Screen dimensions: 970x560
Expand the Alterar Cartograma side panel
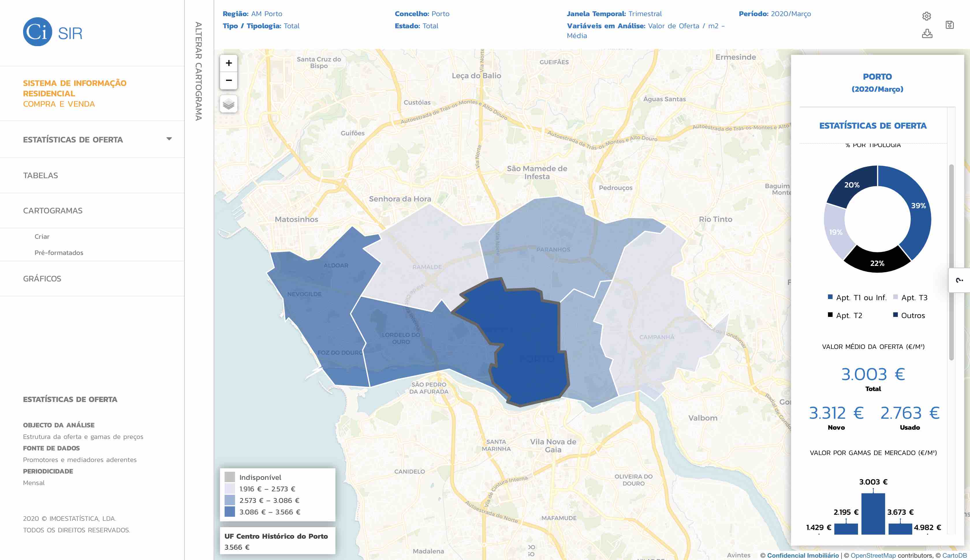tap(199, 71)
